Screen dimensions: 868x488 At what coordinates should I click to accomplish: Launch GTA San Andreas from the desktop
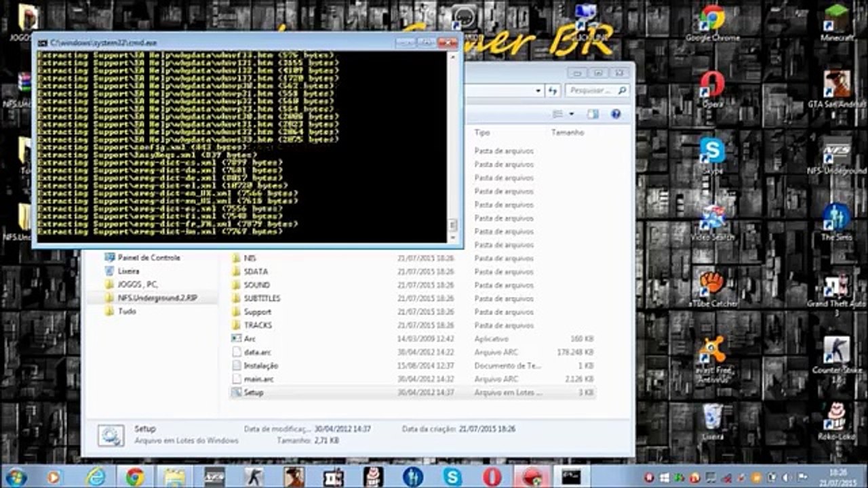click(837, 89)
